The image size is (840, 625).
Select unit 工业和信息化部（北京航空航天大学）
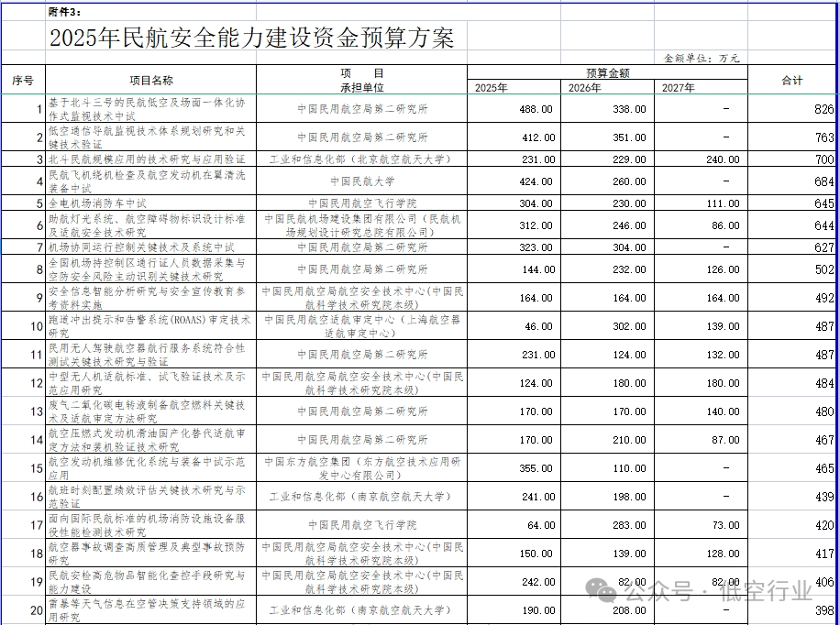(361, 159)
